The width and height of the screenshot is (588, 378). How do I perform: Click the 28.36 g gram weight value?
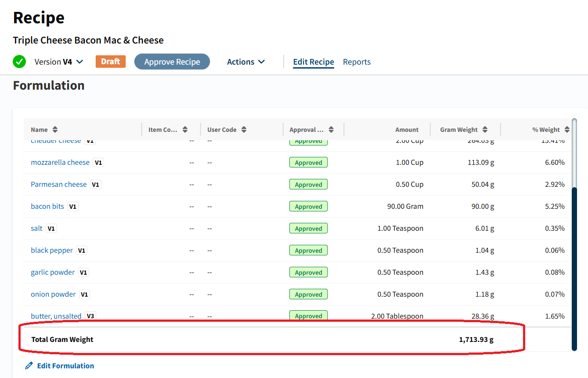pos(483,316)
